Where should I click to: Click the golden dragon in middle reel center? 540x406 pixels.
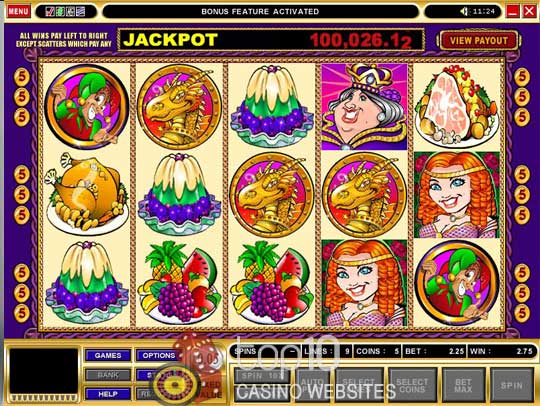point(272,195)
